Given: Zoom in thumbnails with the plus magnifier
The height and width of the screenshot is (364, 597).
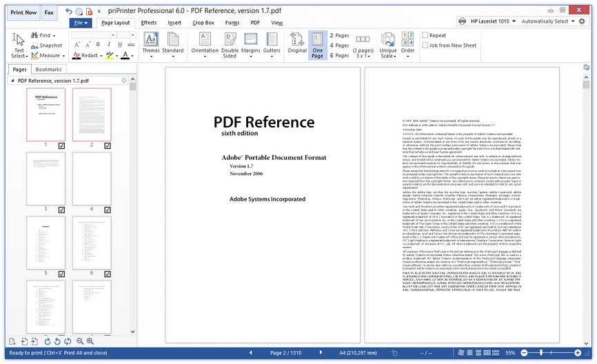Looking at the screenshot, I should (90, 341).
